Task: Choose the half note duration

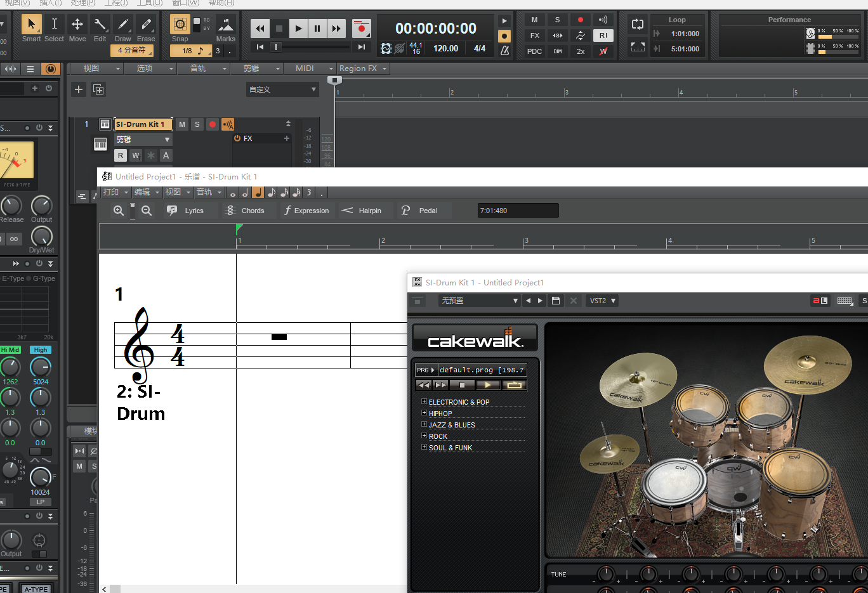Action: (x=246, y=193)
